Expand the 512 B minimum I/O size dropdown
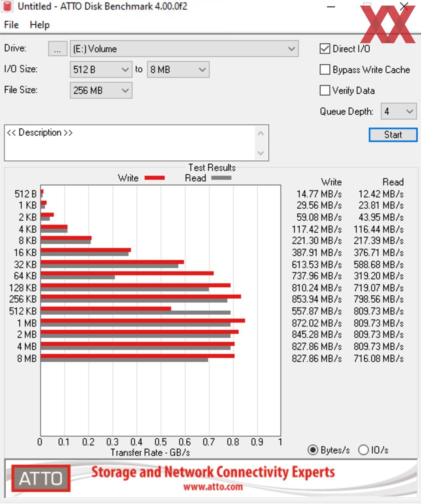This screenshot has height=504, width=421. pos(101,70)
